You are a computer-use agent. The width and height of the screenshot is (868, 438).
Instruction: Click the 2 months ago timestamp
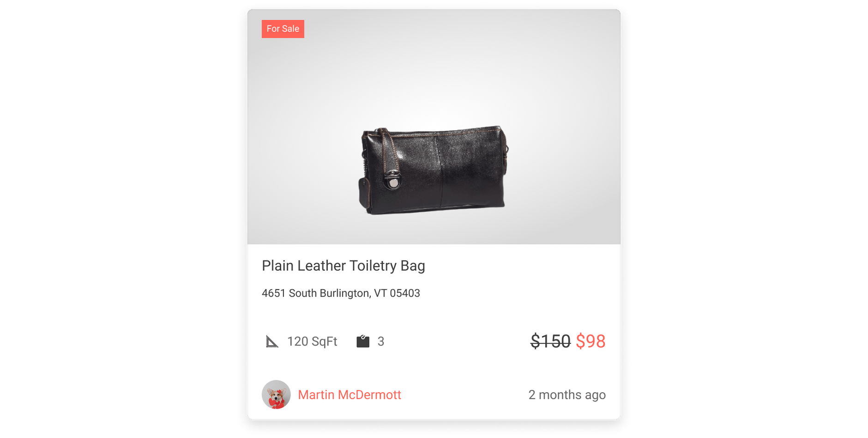pos(567,395)
